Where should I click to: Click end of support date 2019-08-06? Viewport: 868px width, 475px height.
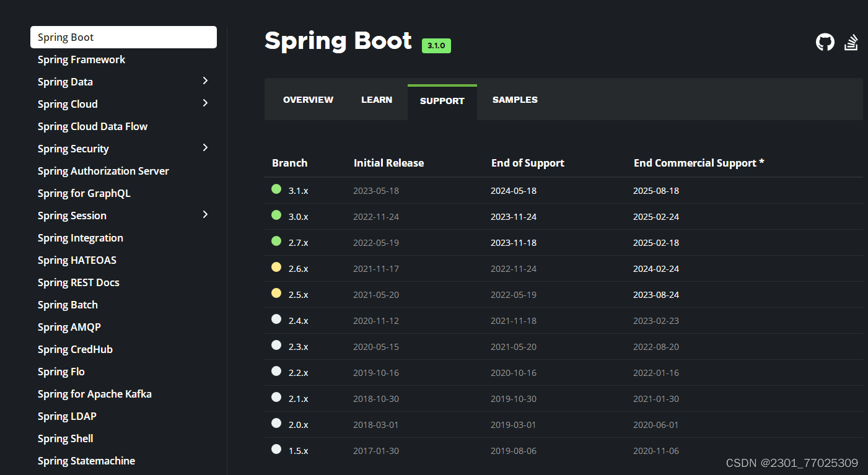(514, 451)
